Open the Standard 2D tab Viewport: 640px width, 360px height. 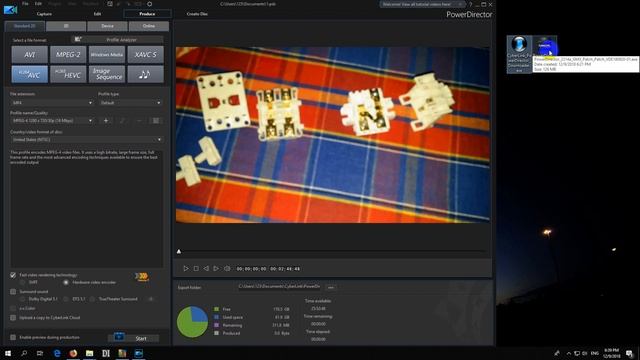pos(24,26)
